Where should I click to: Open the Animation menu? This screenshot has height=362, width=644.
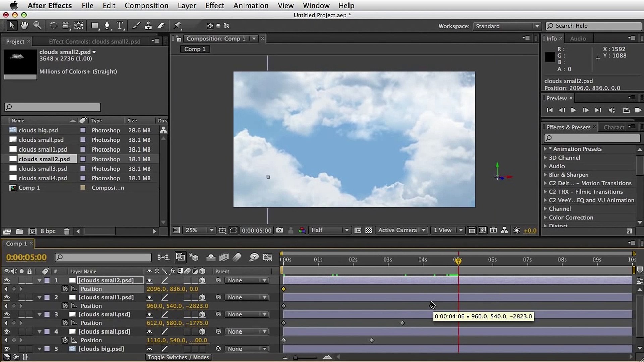[x=251, y=6]
